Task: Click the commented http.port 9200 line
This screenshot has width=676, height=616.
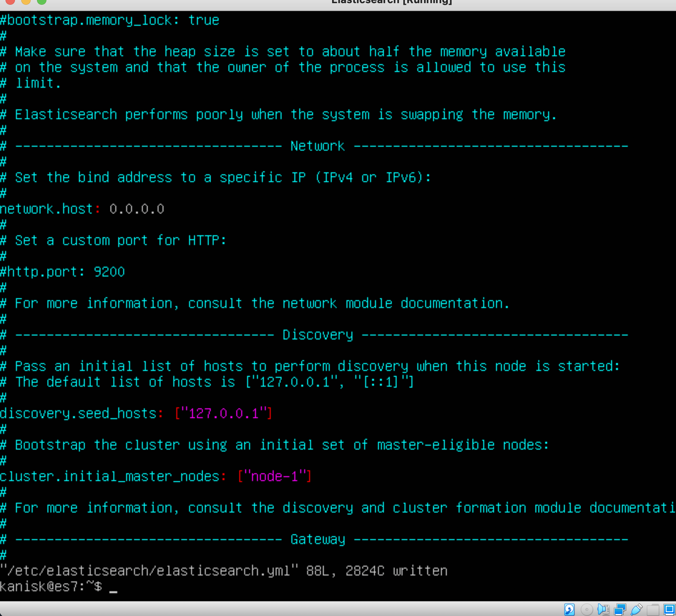Action: (62, 272)
